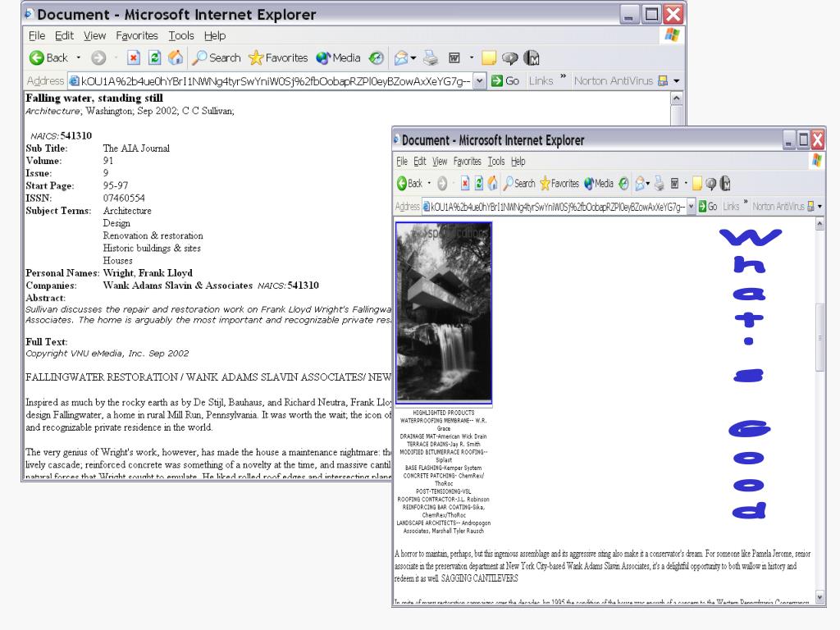
Task: Open Back dropdown arrow in front window
Action: (x=428, y=184)
